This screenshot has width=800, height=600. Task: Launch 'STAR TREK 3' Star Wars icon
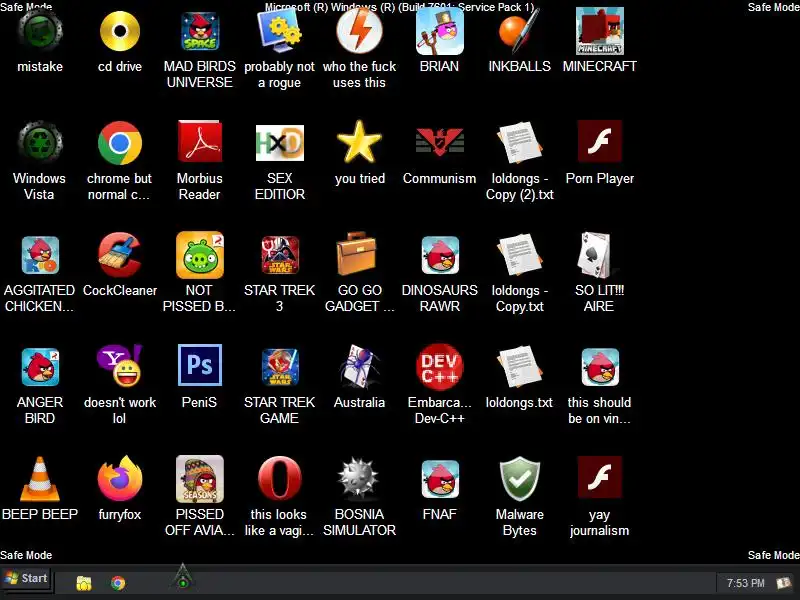280,255
